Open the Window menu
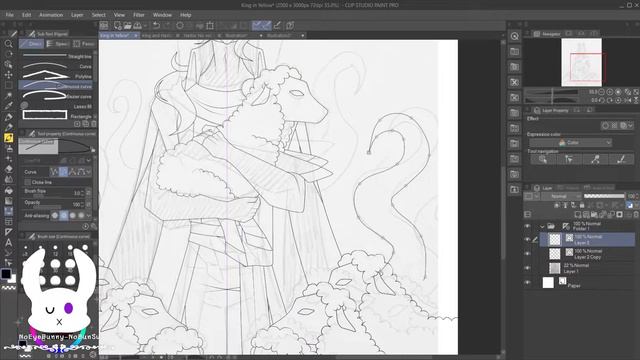640x360 pixels. click(162, 15)
